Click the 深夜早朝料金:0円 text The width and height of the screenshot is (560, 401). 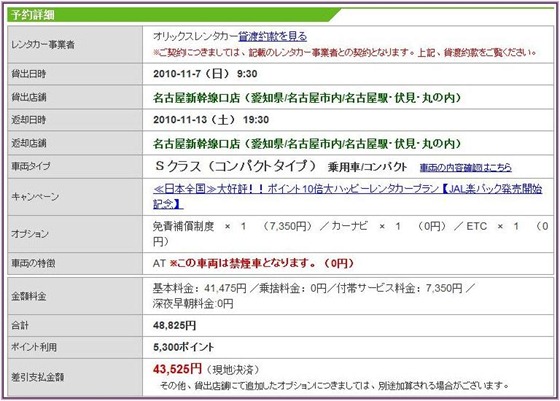click(193, 304)
